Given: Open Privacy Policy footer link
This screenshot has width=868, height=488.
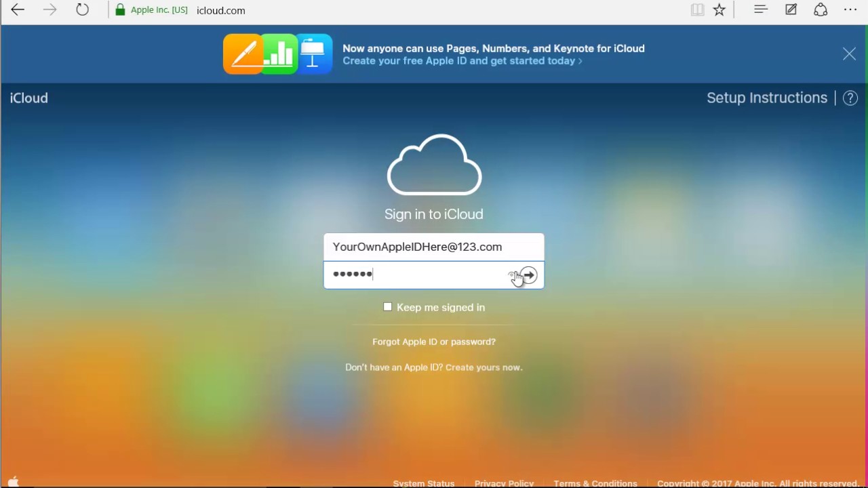Looking at the screenshot, I should pos(504,483).
